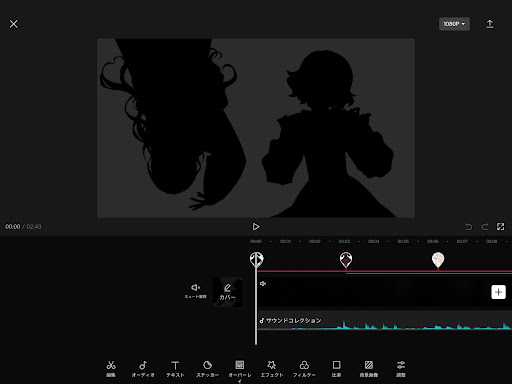Open the aspect Ratio tool
Image resolution: width=512 pixels, height=384 pixels.
(x=336, y=368)
